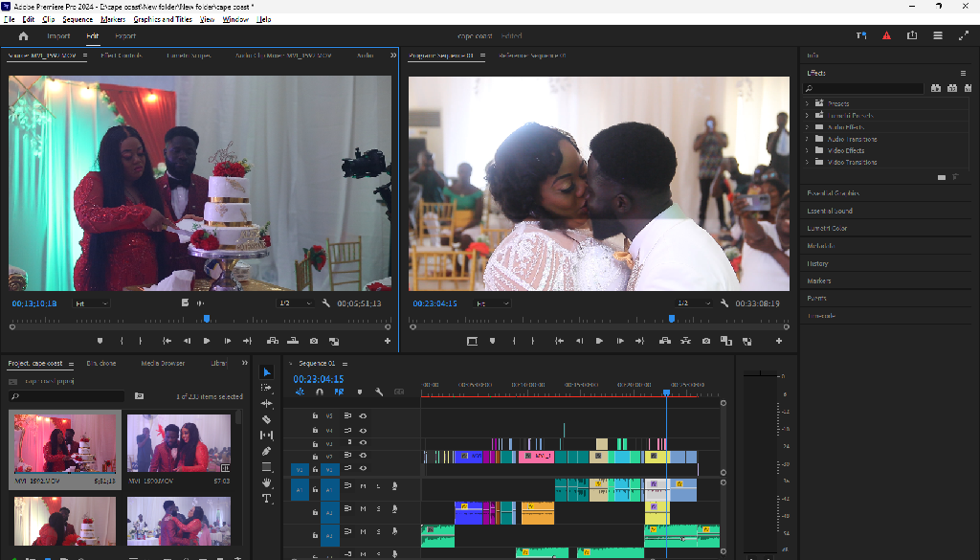Toggle track output eye for track V3
Screen dimensions: 980x560
point(363,441)
